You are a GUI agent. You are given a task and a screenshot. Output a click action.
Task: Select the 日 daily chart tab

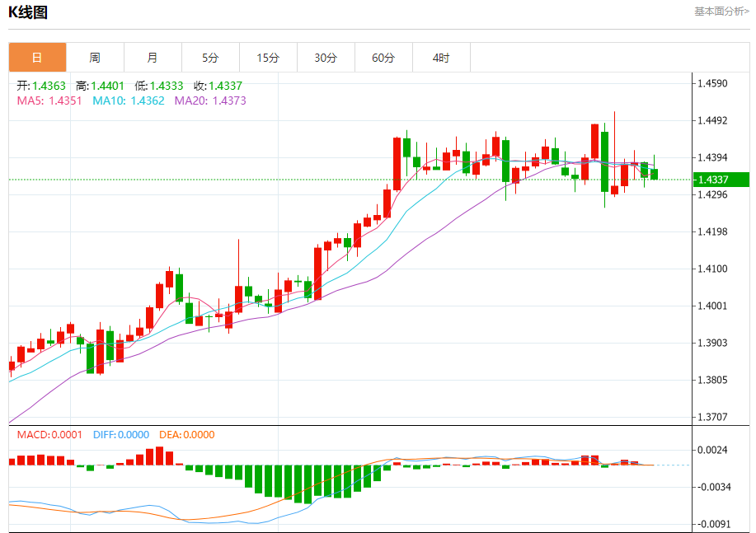click(x=37, y=58)
